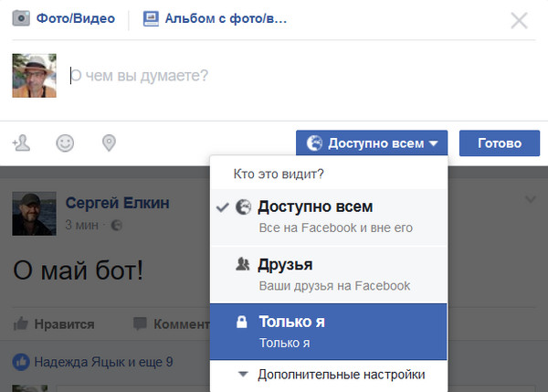
Task: Click the reactions like icon near Надежда Яцык
Action: pos(21,363)
